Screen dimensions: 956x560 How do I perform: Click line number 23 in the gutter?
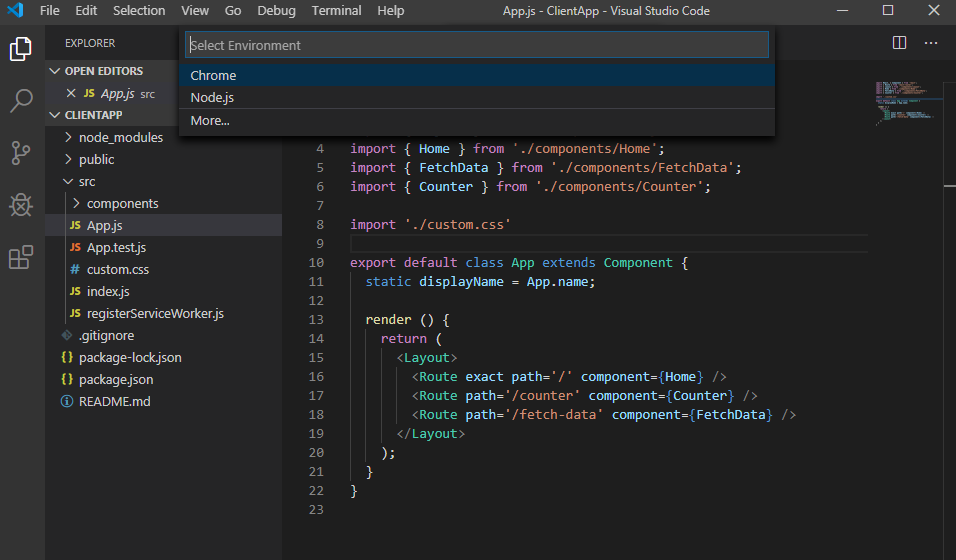(x=316, y=509)
